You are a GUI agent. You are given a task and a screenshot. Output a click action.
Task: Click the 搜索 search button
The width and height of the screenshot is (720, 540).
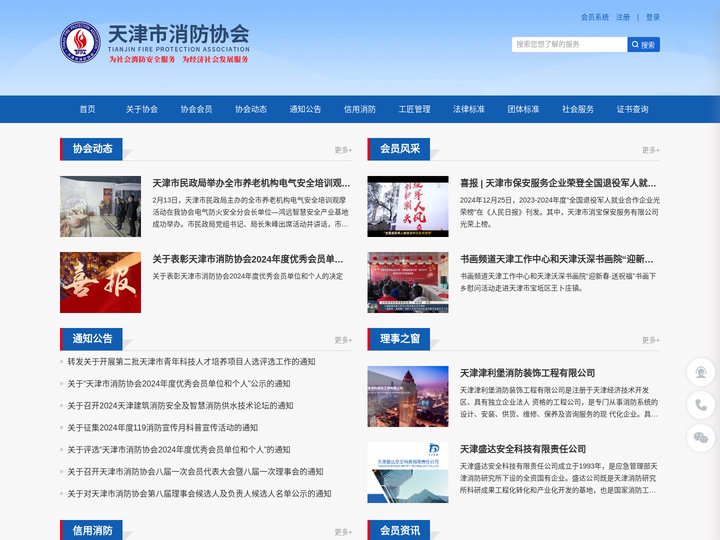(643, 45)
